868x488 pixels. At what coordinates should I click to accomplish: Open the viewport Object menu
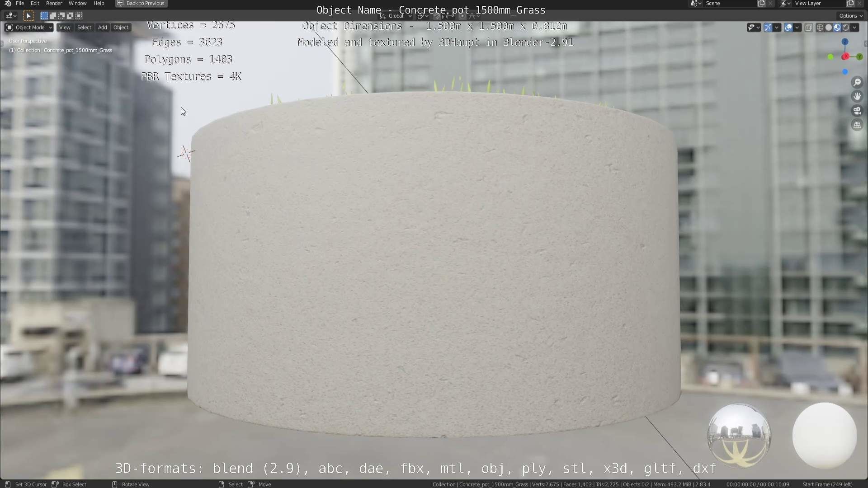coord(121,28)
